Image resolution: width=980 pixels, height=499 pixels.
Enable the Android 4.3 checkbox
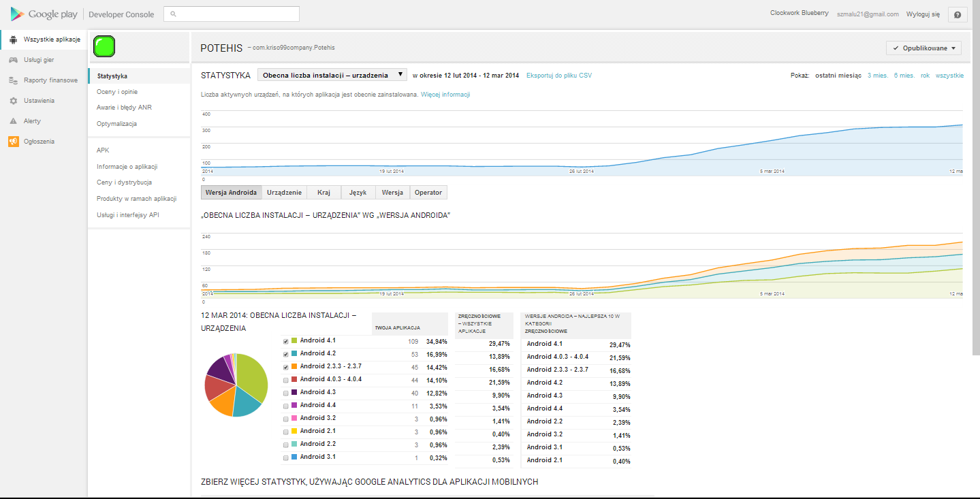(x=286, y=393)
